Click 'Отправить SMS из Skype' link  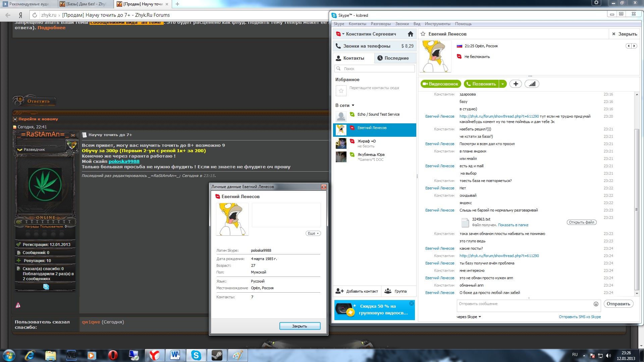(580, 317)
